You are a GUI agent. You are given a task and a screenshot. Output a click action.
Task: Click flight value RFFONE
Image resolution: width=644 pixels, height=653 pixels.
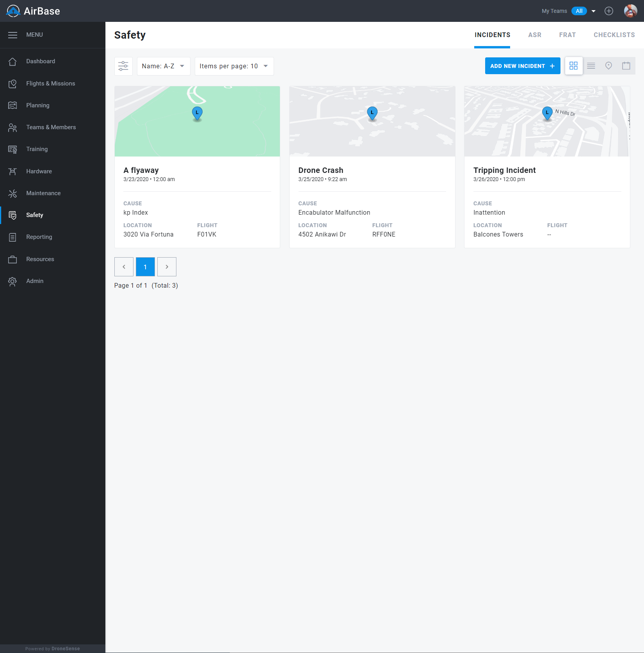(384, 235)
